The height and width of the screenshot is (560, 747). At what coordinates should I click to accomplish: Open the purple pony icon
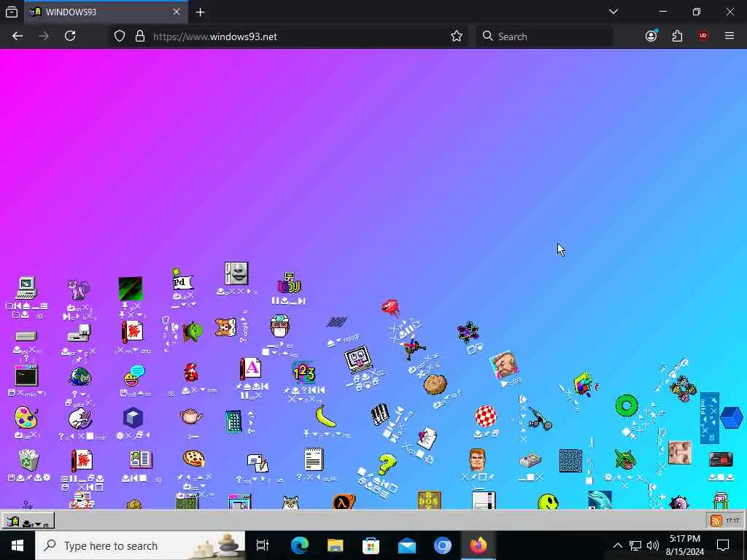(x=79, y=290)
